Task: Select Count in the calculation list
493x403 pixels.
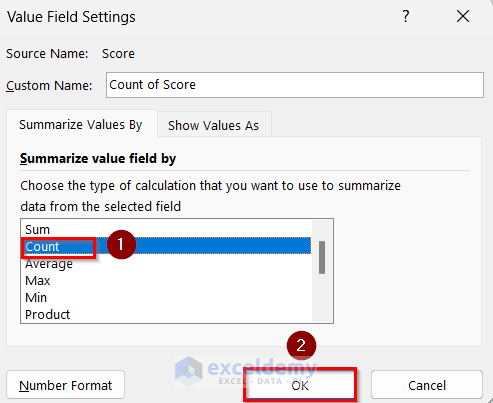Action: [x=167, y=246]
